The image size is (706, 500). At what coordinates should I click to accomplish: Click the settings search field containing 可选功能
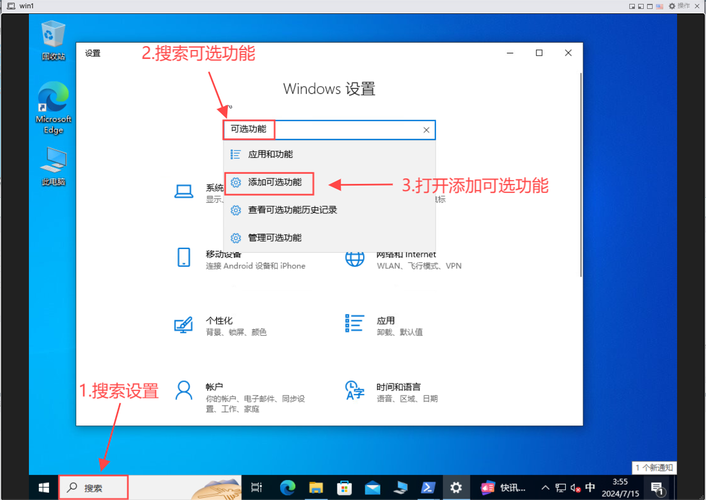coord(329,130)
